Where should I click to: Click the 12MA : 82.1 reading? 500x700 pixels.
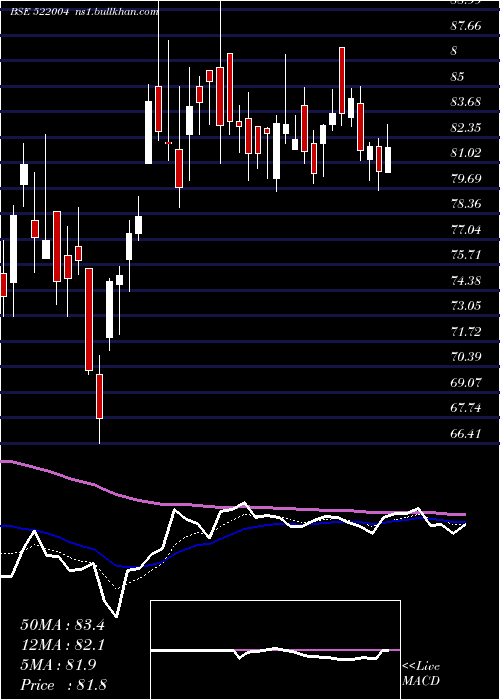63,645
